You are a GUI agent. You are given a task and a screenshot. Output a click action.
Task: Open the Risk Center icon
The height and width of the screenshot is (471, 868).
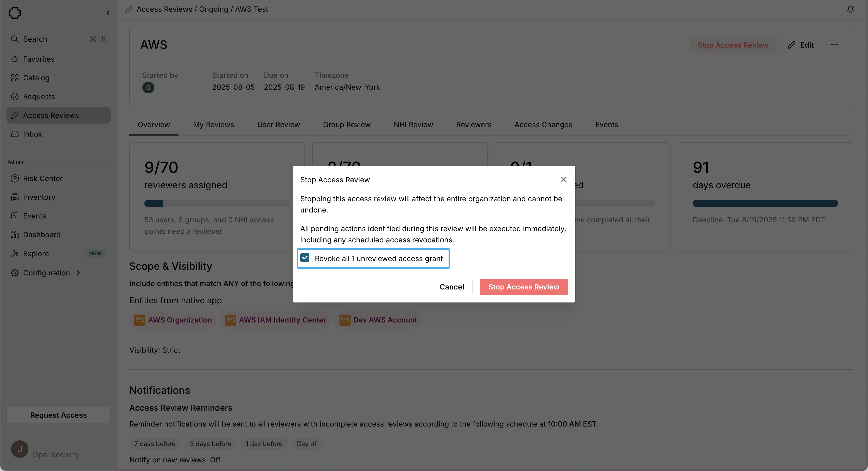(15, 178)
